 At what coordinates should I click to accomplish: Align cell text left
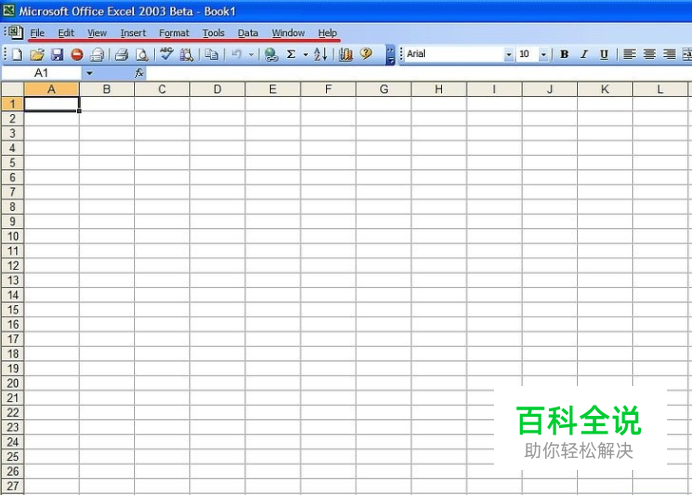pyautogui.click(x=629, y=54)
